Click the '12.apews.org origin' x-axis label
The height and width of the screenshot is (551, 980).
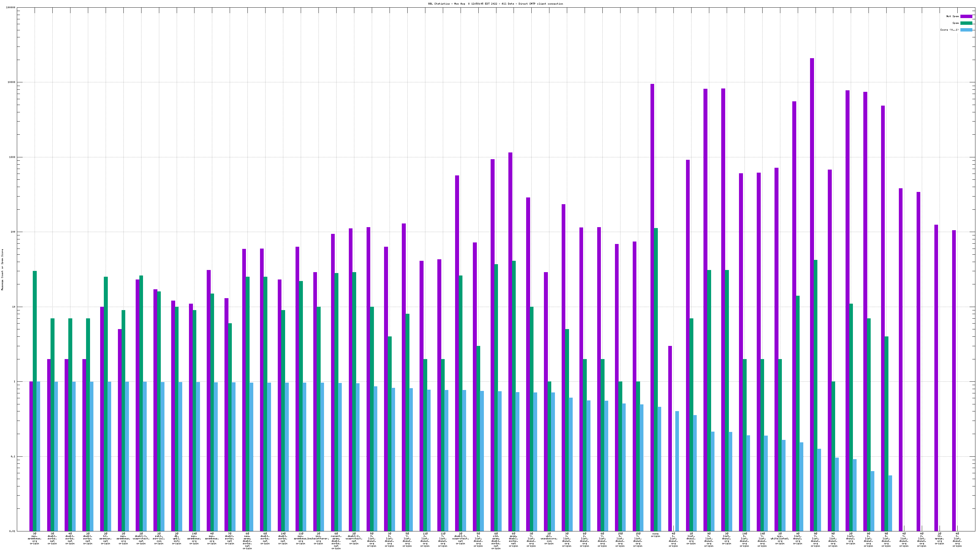click(939, 538)
